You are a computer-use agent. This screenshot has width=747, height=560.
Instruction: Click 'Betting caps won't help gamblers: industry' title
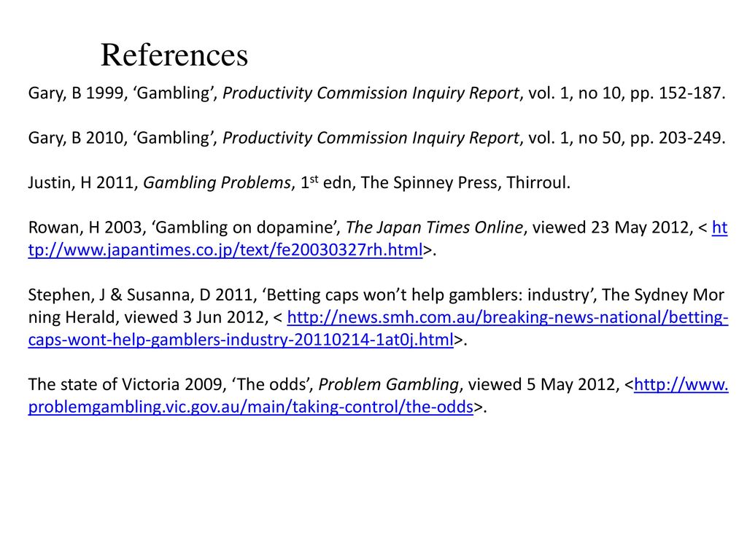pos(427,295)
